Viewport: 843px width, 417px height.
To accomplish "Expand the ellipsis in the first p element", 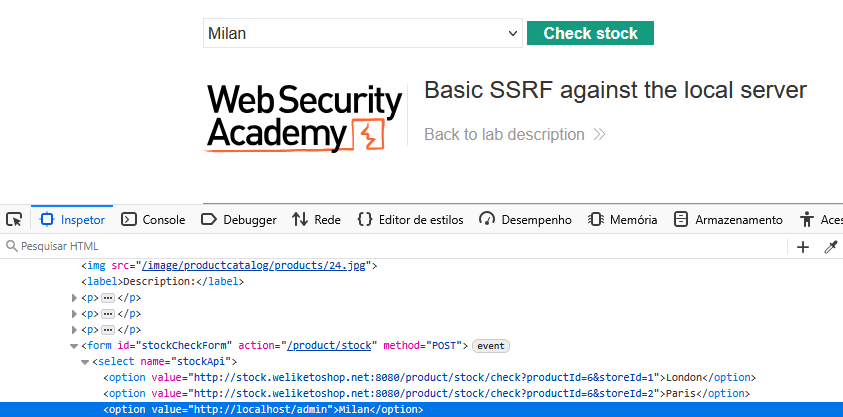I will pos(108,298).
